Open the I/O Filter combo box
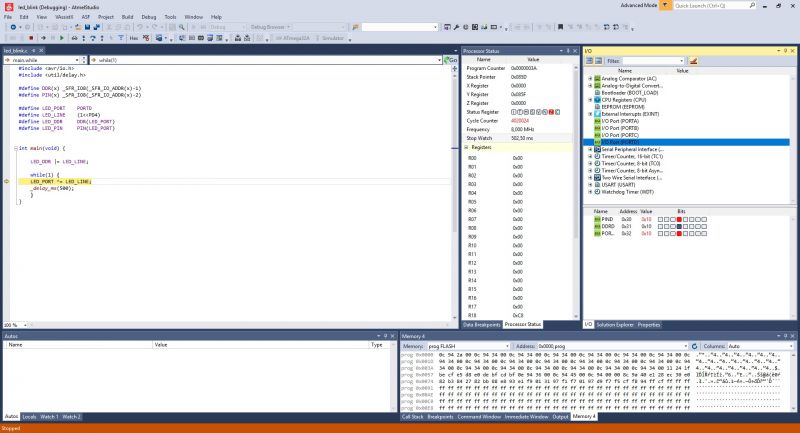Screen dimensions: 800x433 pos(653,61)
